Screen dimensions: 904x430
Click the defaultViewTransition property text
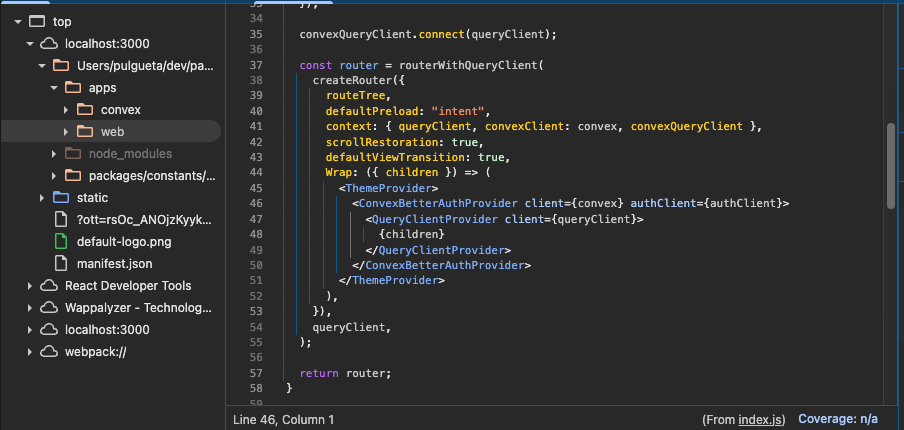pyautogui.click(x=395, y=157)
